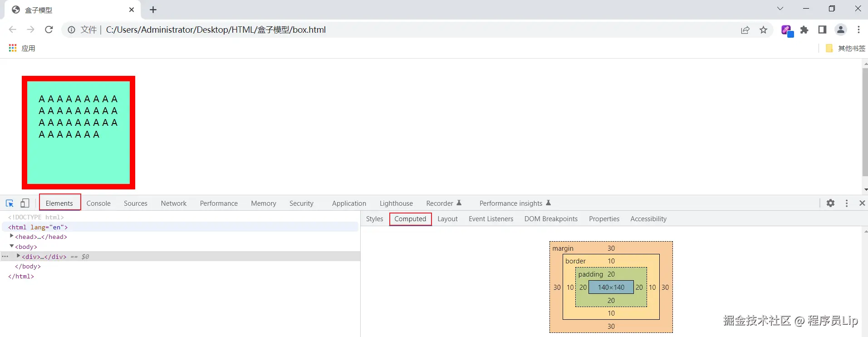The image size is (868, 337).
Task: Switch to the Styles pane
Action: coord(375,218)
